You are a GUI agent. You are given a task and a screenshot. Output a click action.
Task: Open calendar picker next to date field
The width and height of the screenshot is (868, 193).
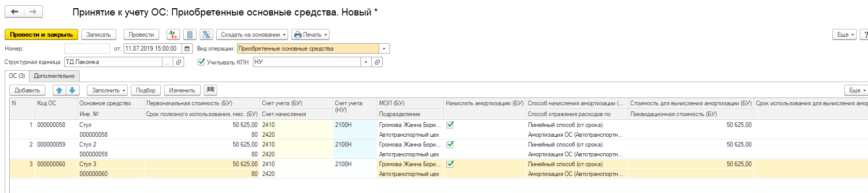point(187,49)
